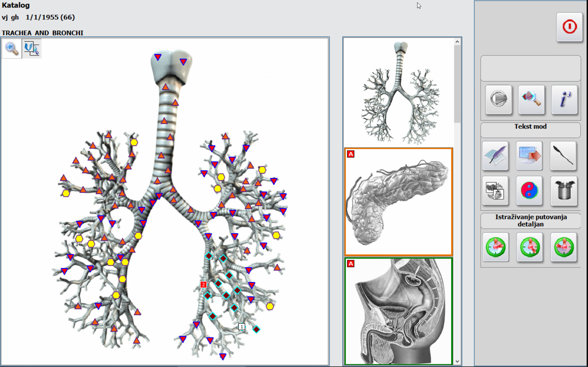Open the magnifier analysis icon
Screen dimensions: 588x367
tap(531, 100)
